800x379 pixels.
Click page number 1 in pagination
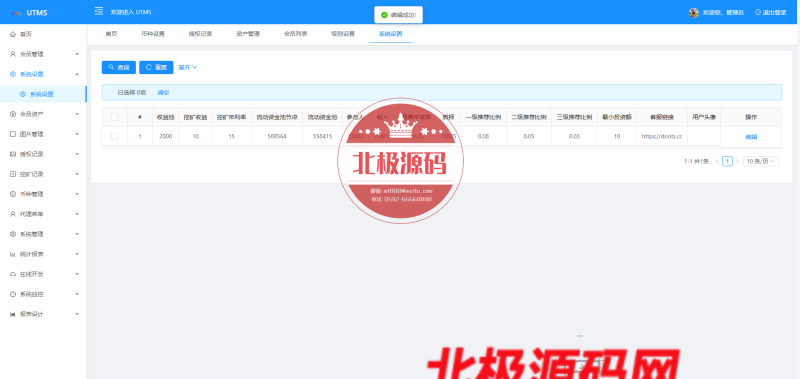click(728, 161)
